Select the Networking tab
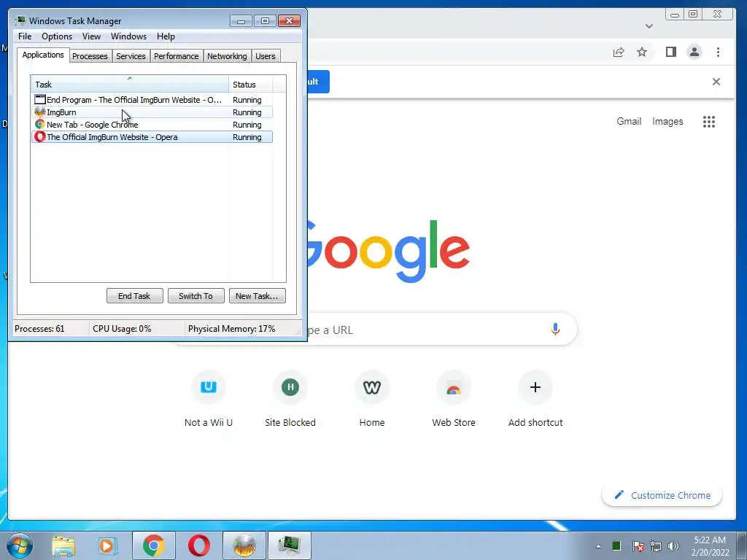The width and height of the screenshot is (747, 560). [227, 56]
